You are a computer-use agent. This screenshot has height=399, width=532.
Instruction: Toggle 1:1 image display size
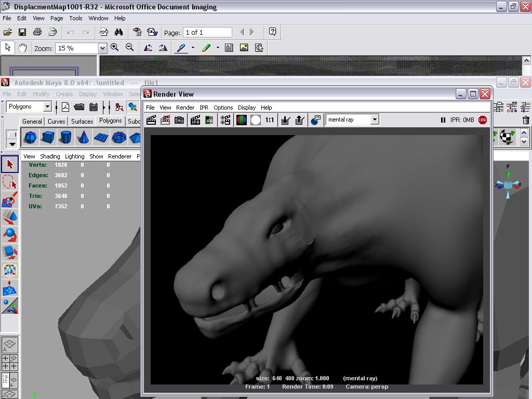pyautogui.click(x=271, y=120)
